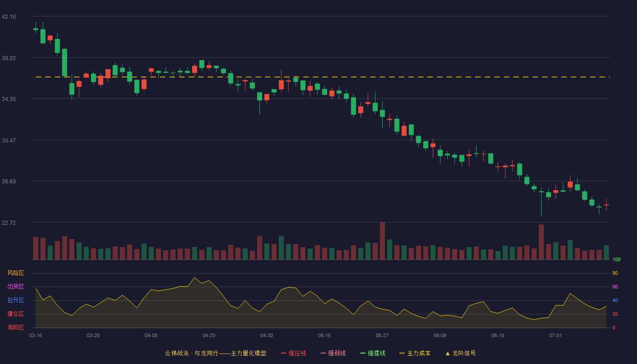Viewport: 637px width, 364px height.
Task: Click the 云梯战法 主力量化模型 title text
Action: point(215,353)
